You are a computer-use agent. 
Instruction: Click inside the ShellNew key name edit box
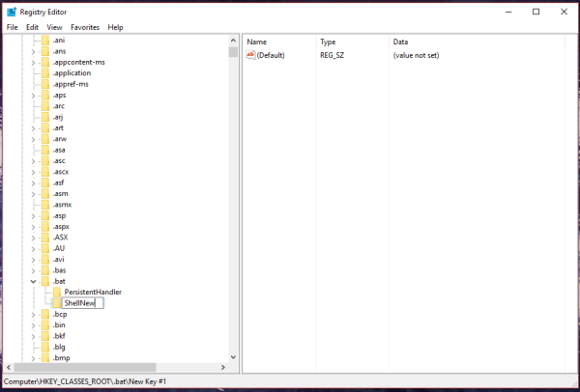pos(82,303)
